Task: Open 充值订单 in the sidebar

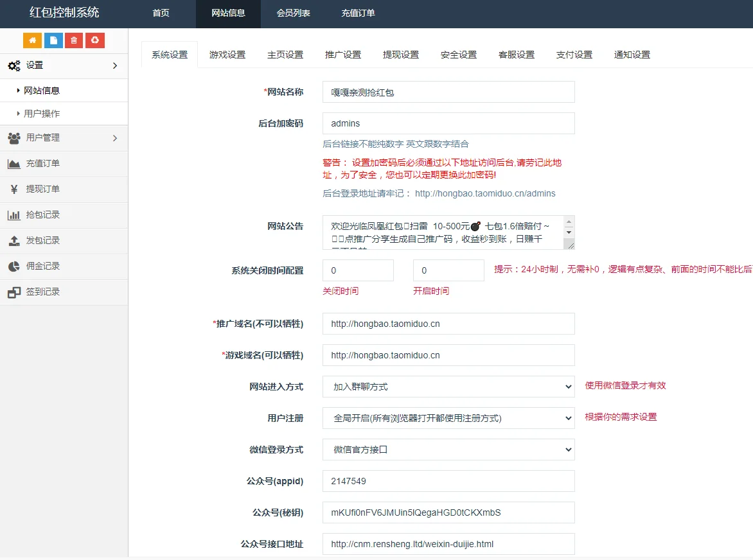Action: [42, 164]
